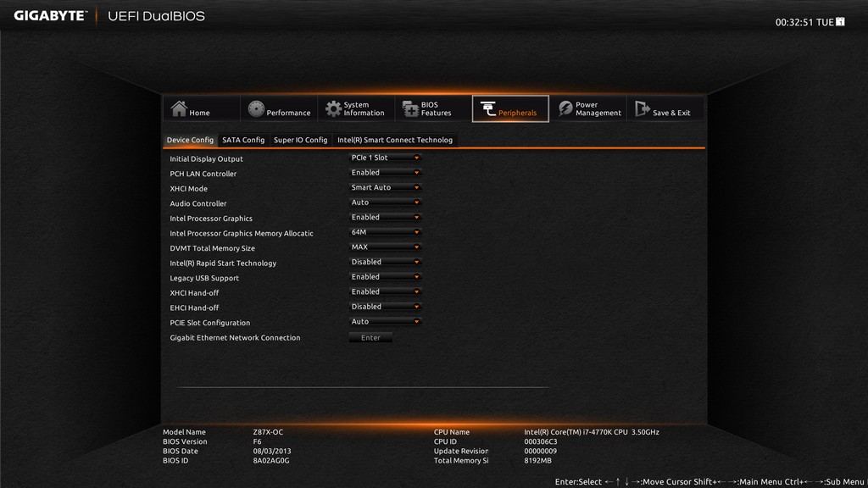Click the language icon beside the clock

(x=840, y=21)
